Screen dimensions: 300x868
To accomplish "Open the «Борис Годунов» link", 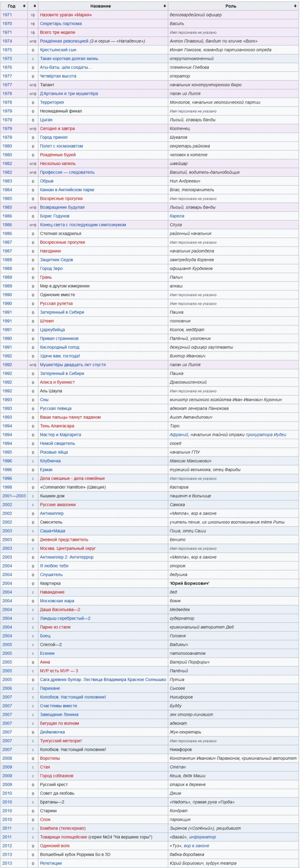I will click(x=54, y=216).
